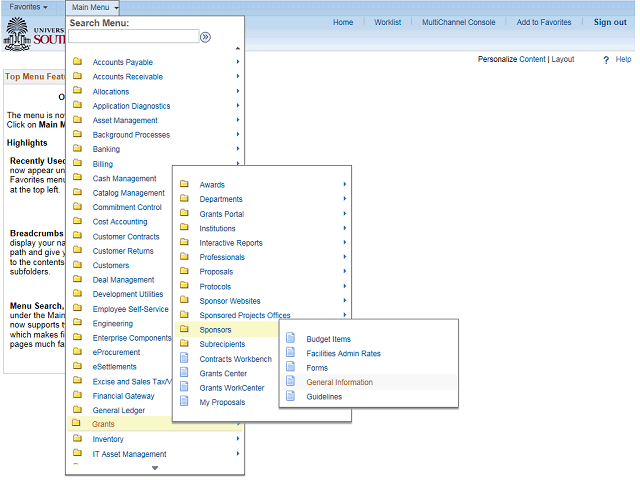
Task: Click the Grants WorkCenter page icon
Action: [184, 387]
